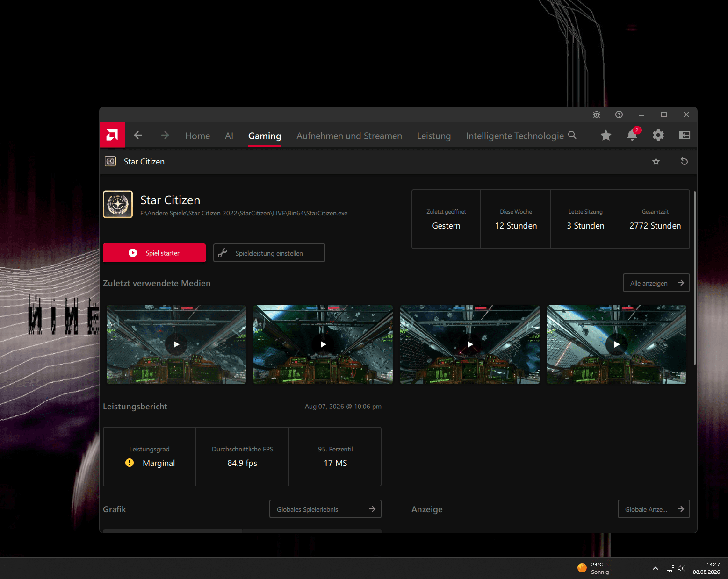This screenshot has height=579, width=728.
Task: Open settings via the gear icon
Action: point(658,135)
